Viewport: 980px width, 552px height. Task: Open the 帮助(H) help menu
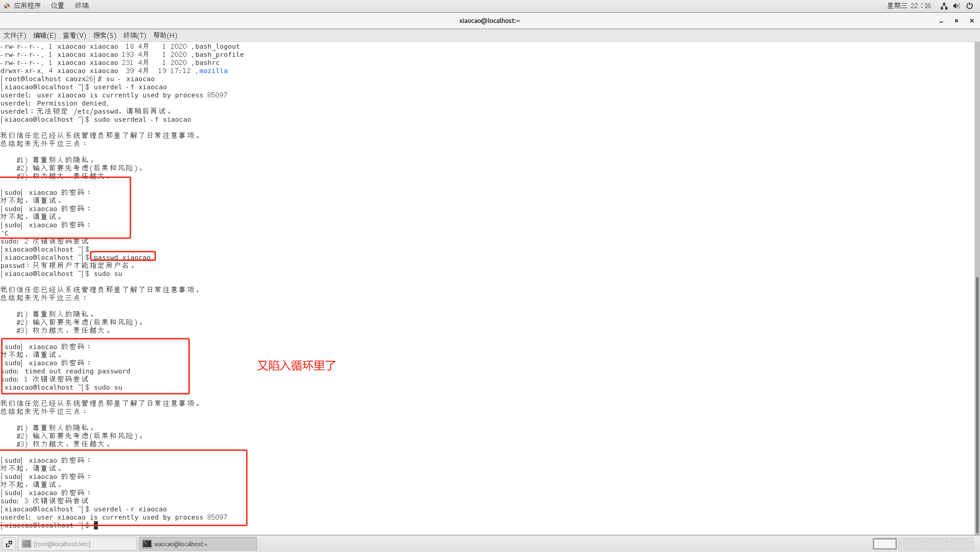pyautogui.click(x=165, y=35)
